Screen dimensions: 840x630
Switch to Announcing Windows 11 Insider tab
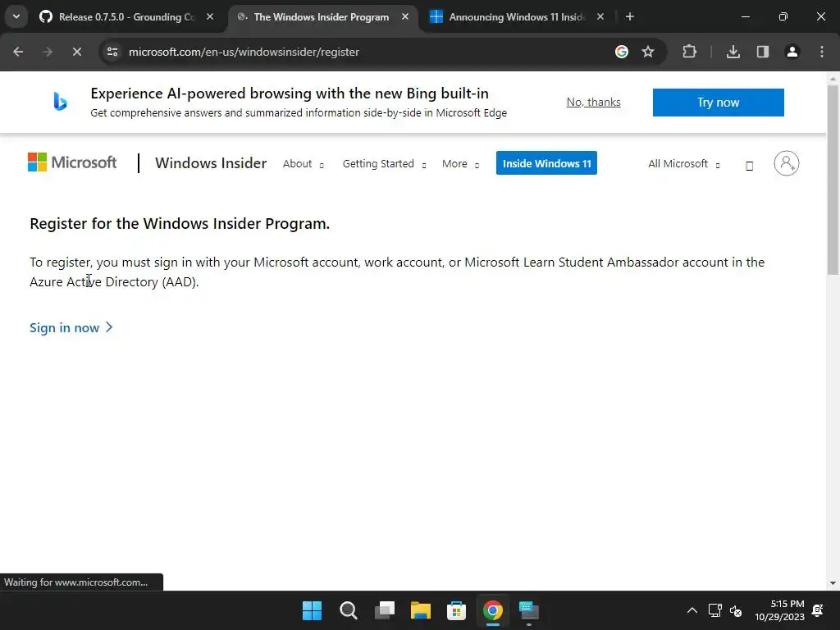(x=515, y=17)
